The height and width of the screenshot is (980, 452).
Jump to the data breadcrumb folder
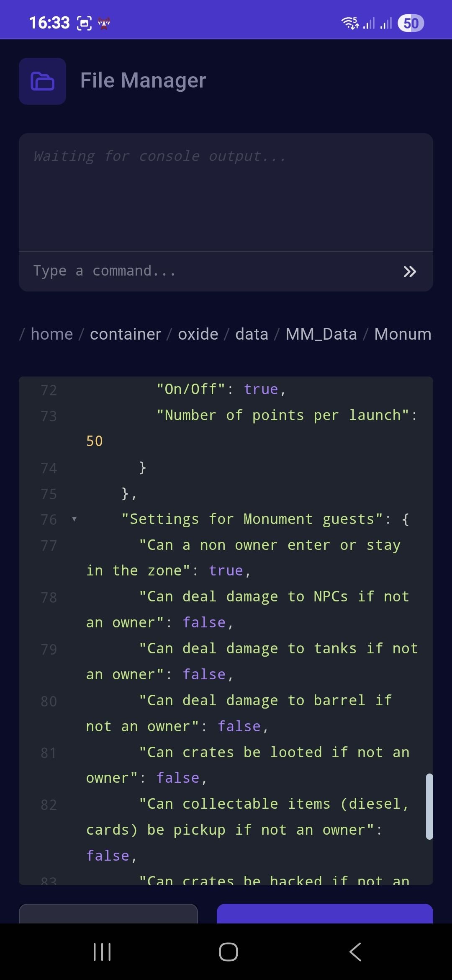[252, 334]
